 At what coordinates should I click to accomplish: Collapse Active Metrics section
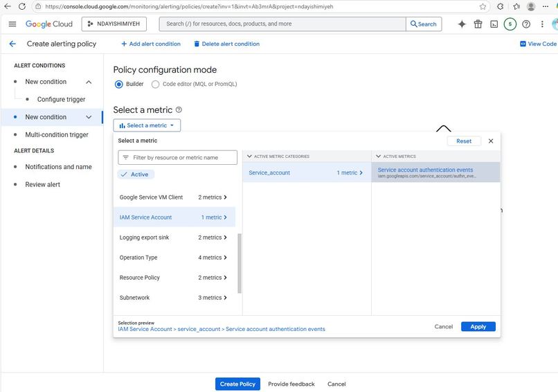click(x=378, y=157)
